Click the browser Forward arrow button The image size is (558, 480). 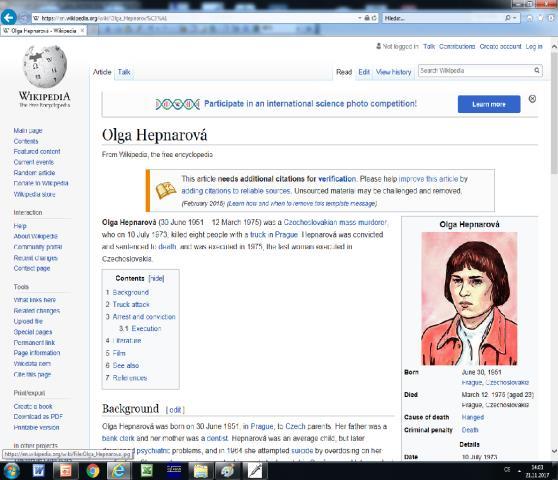coord(23,18)
